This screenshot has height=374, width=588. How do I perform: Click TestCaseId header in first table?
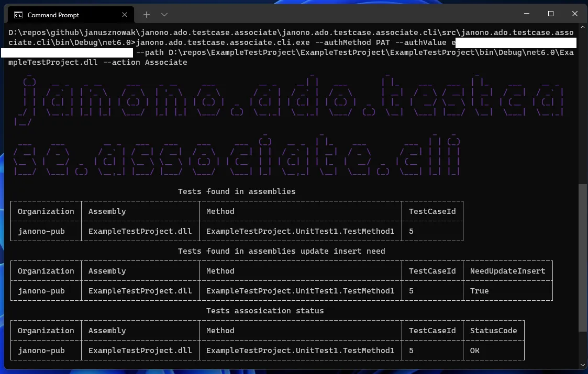(x=432, y=211)
